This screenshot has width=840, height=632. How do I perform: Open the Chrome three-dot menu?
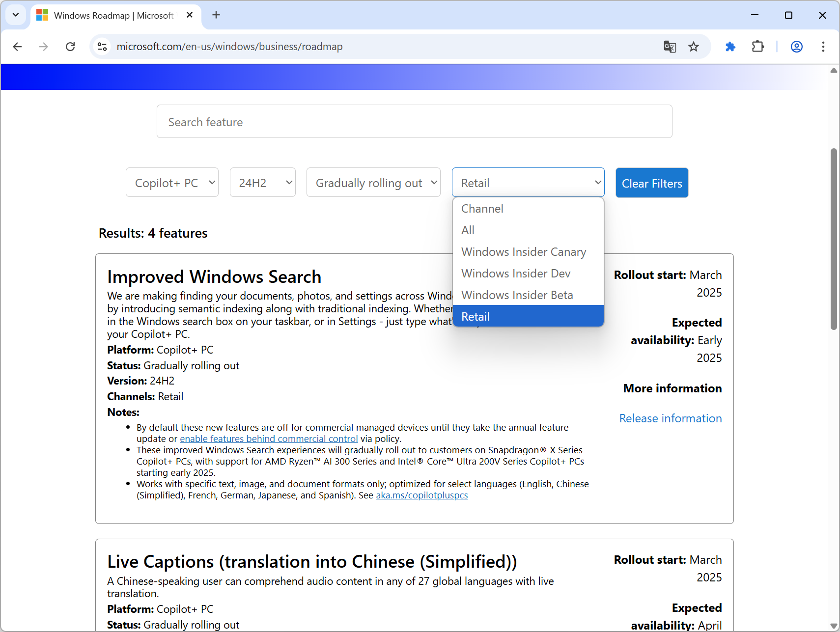pos(823,47)
